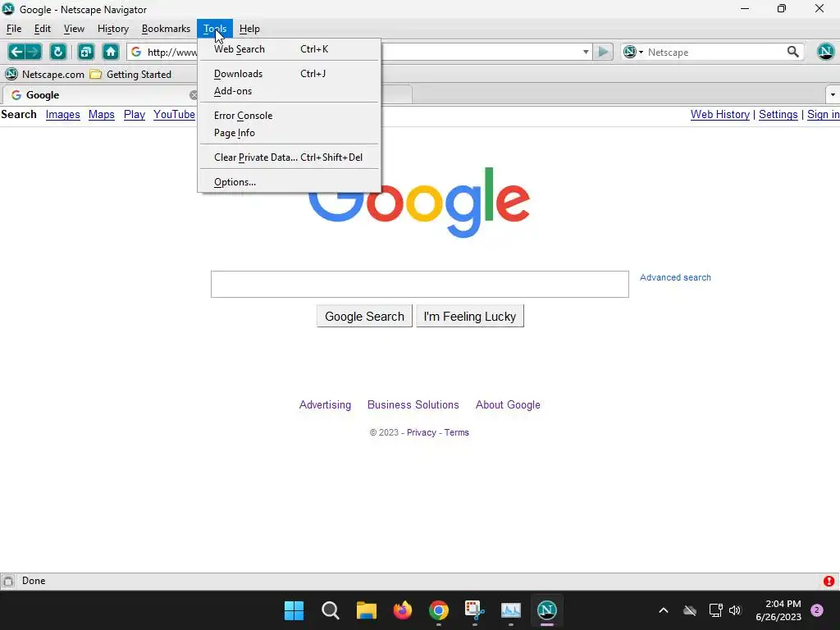Open the Images link
Screen dimensions: 840x630
coord(62,115)
